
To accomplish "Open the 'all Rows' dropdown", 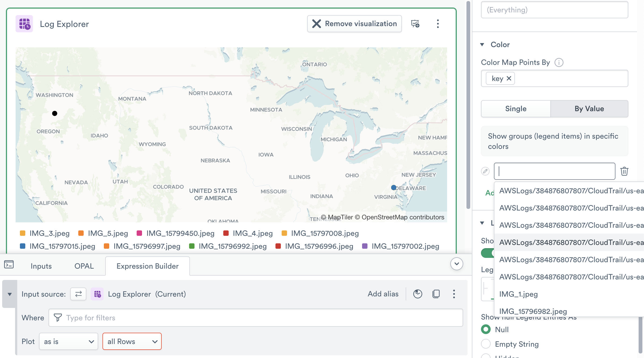I will click(x=132, y=342).
